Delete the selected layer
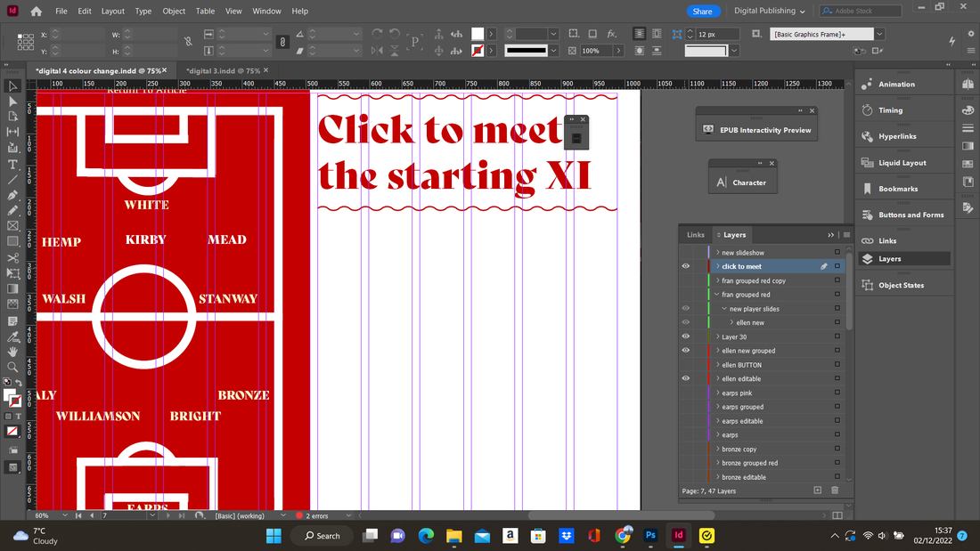This screenshot has height=551, width=980. click(835, 490)
